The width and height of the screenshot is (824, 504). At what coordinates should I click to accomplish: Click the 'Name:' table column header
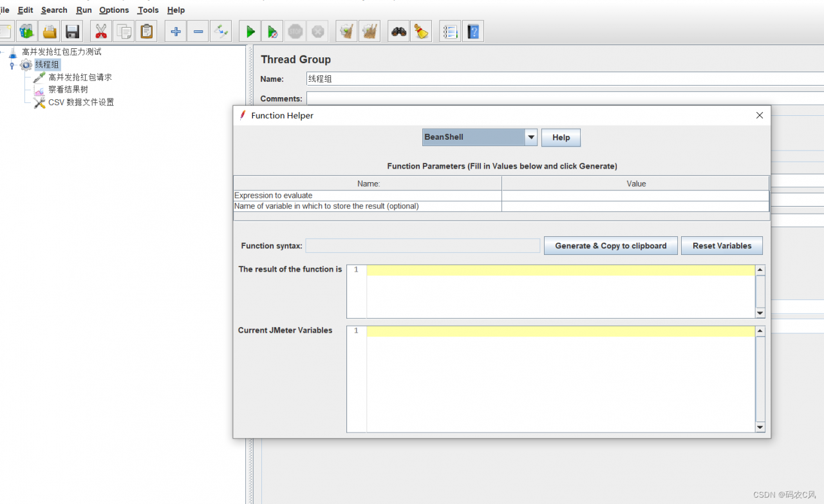click(368, 183)
